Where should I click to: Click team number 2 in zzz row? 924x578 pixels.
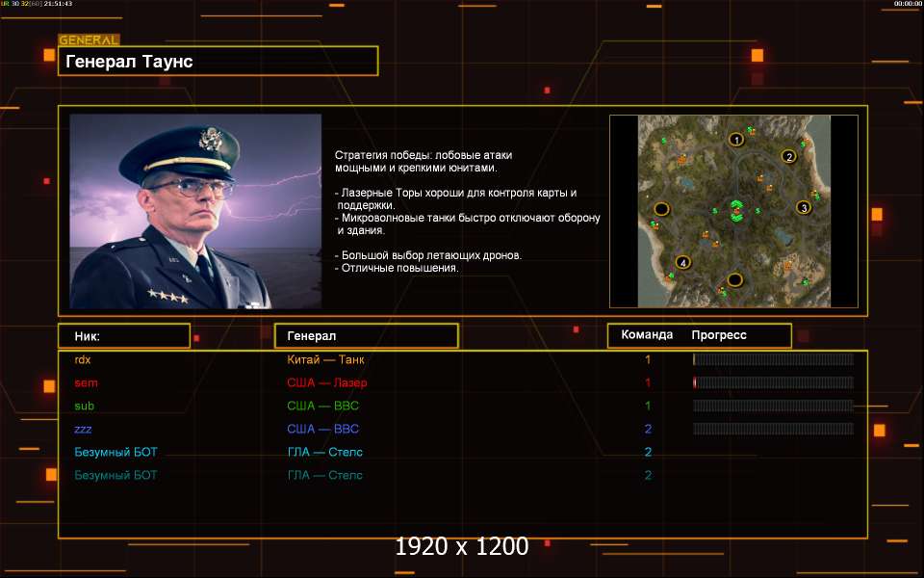(x=648, y=429)
